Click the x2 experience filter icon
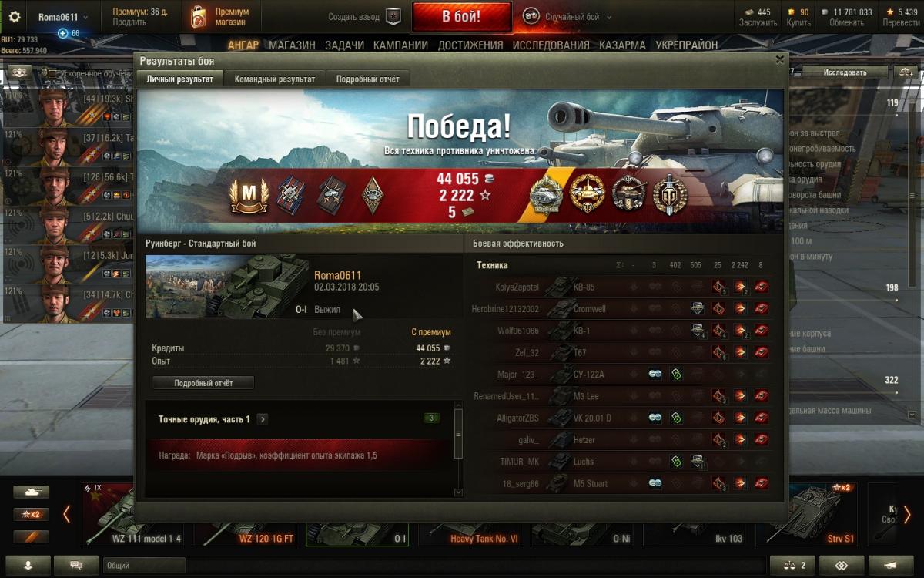The height and width of the screenshot is (578, 924). click(x=31, y=514)
